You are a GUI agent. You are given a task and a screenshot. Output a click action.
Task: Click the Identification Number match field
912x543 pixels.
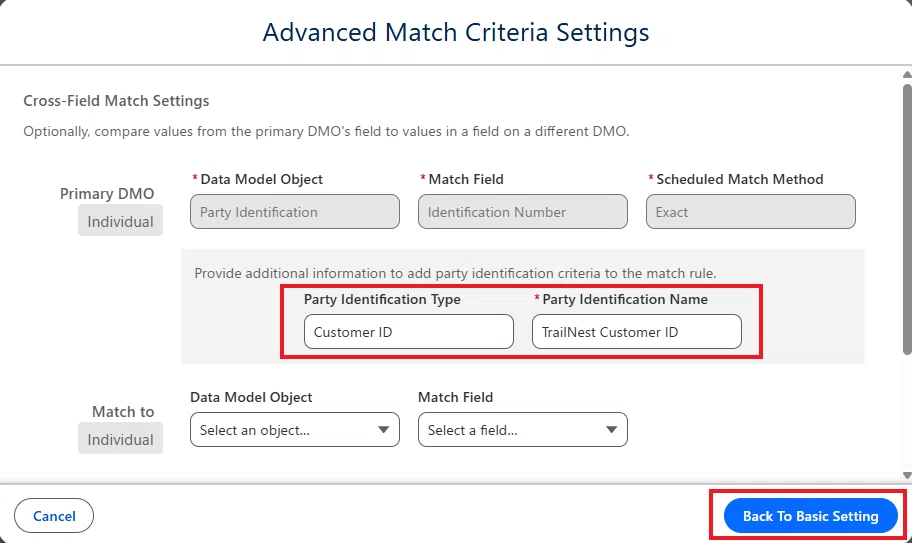coord(523,212)
